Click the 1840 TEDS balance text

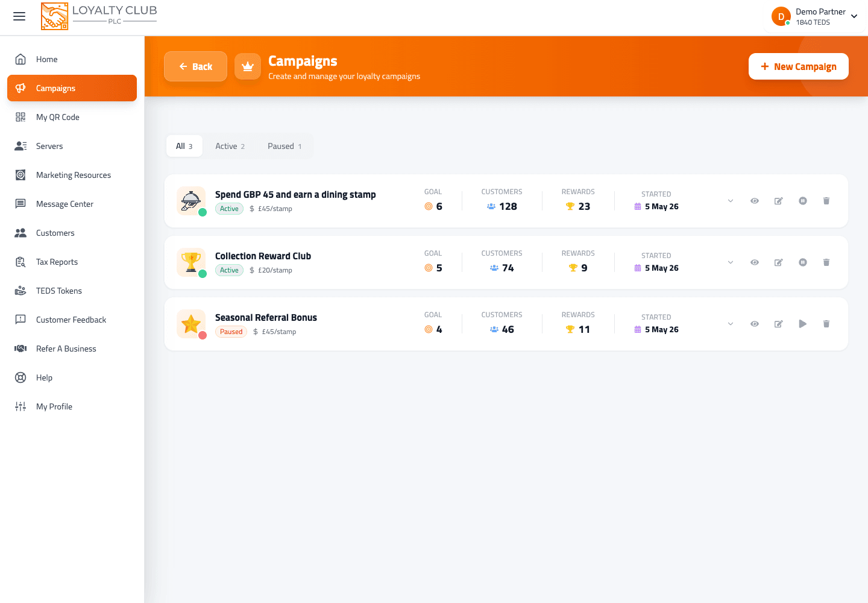(813, 22)
